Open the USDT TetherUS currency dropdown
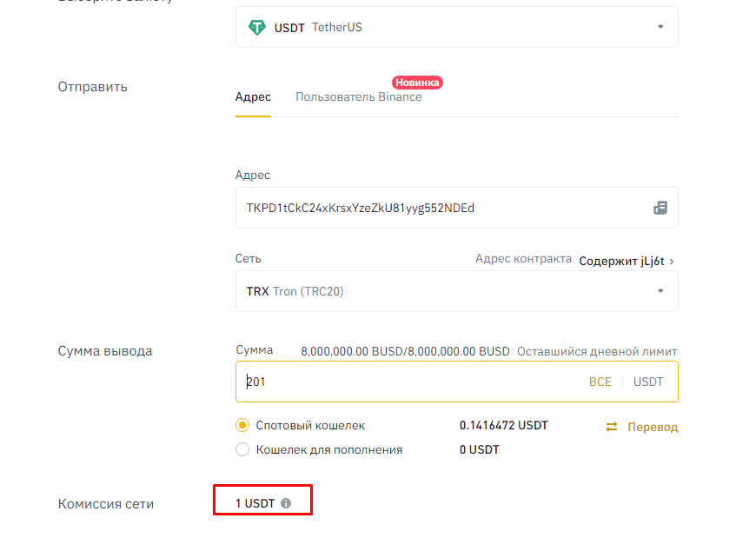The image size is (756, 538). [x=456, y=27]
